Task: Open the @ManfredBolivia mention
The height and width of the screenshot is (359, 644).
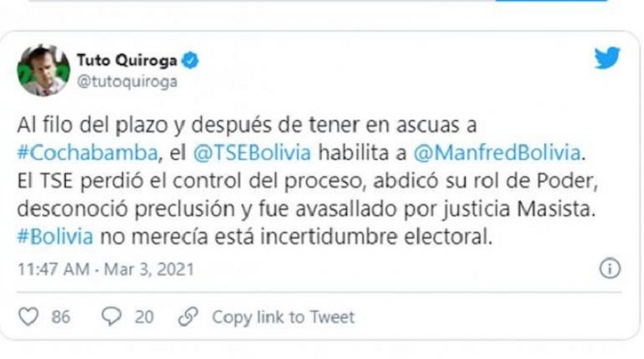Action: (x=497, y=153)
